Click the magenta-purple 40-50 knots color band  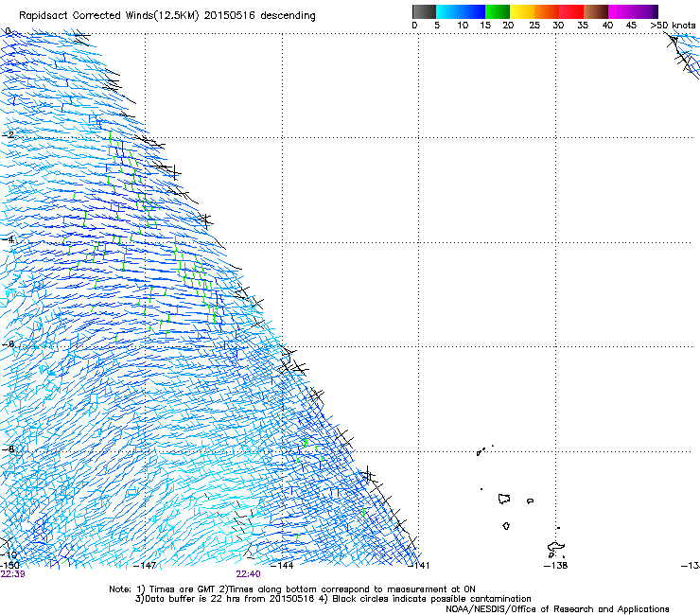(x=633, y=11)
